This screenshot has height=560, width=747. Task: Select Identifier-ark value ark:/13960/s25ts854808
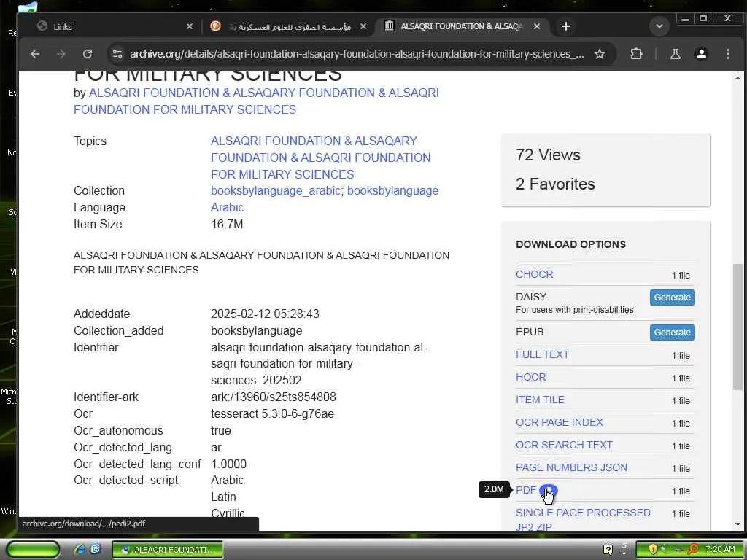[x=274, y=397]
